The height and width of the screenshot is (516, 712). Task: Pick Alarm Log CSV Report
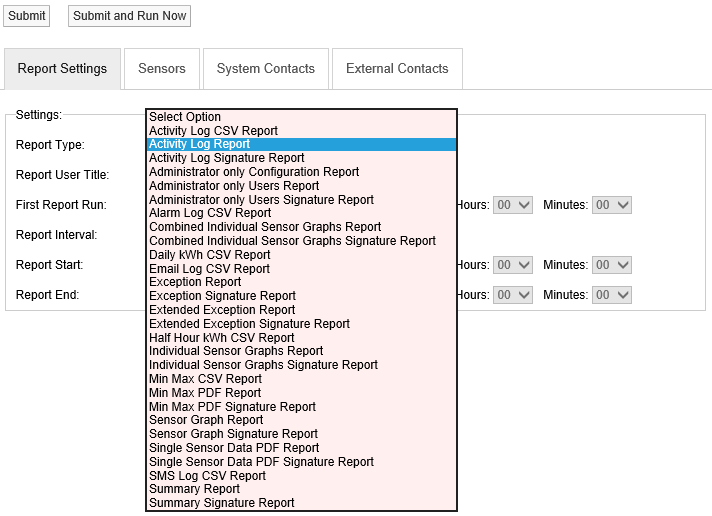click(210, 213)
